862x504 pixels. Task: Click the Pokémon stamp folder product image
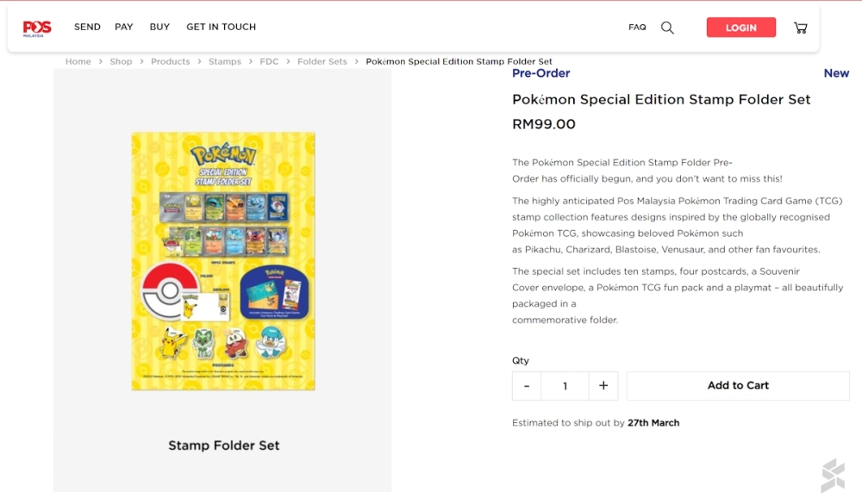pyautogui.click(x=222, y=260)
